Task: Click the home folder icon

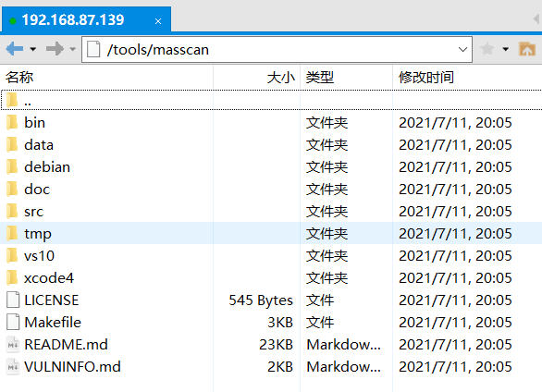Action: pos(527,49)
